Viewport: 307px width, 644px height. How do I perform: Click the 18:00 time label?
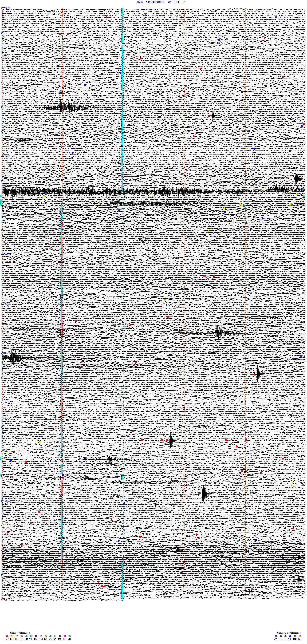point(8,452)
